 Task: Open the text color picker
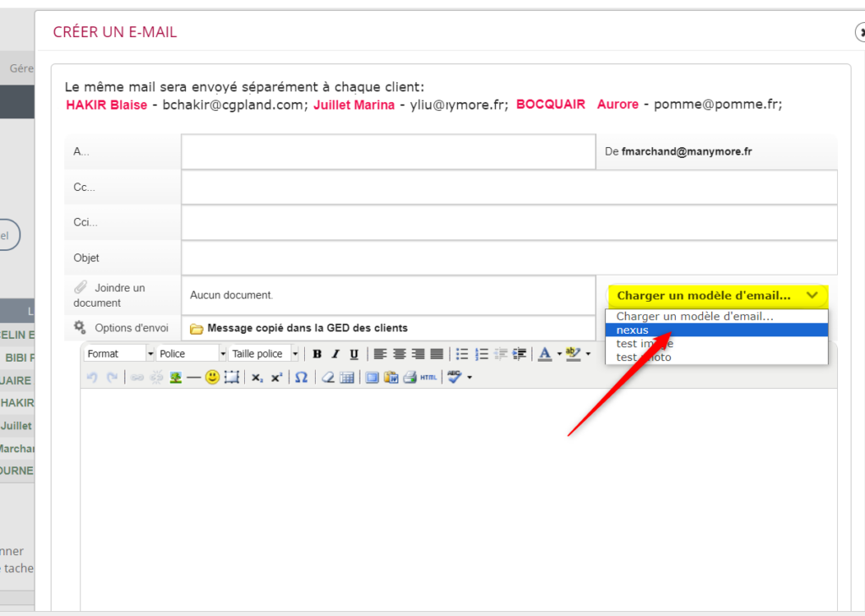[545, 354]
